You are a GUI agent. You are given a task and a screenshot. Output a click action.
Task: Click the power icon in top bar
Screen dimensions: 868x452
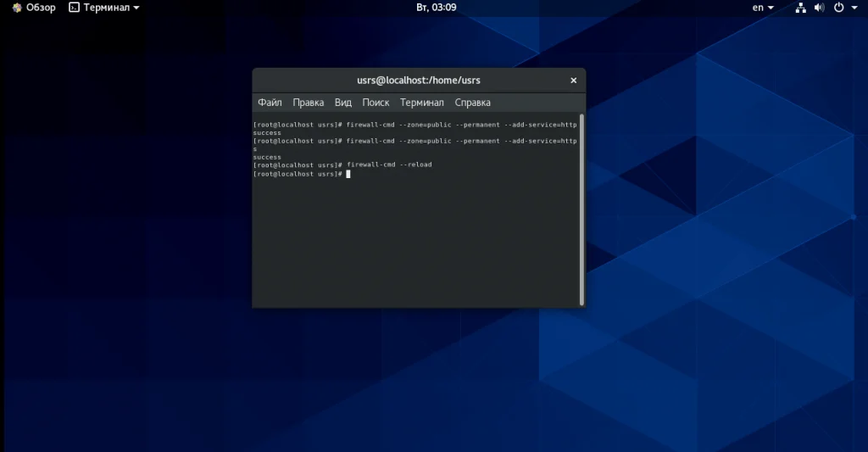(x=838, y=8)
